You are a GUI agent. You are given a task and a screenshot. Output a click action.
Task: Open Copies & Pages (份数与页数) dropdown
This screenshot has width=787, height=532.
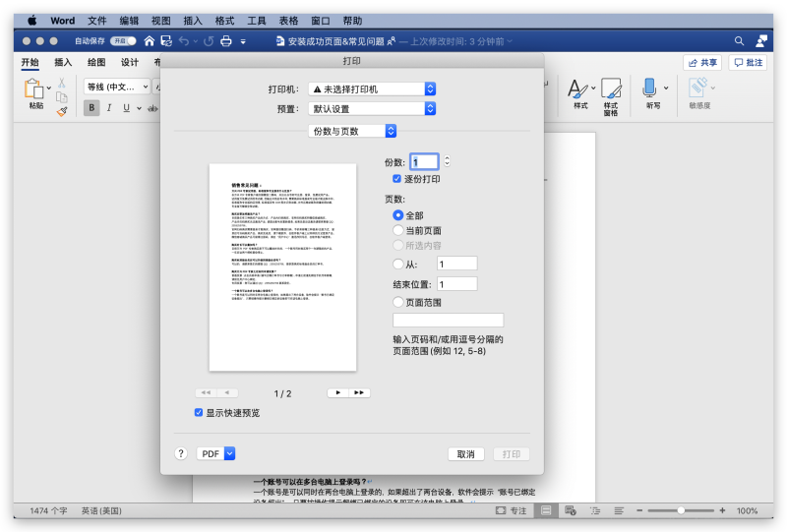coord(352,131)
